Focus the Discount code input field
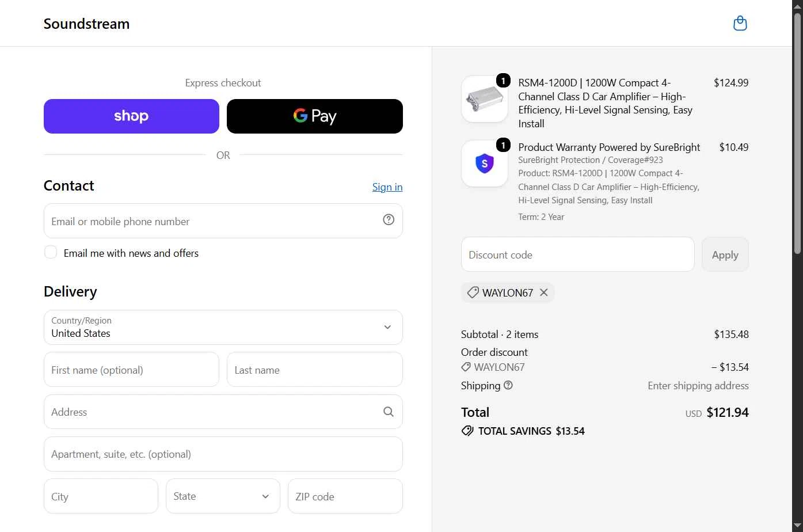Image resolution: width=803 pixels, height=532 pixels. point(578,254)
